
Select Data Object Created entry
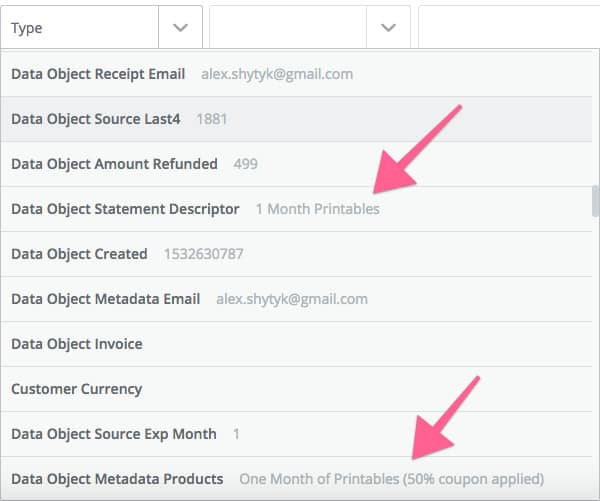point(79,254)
